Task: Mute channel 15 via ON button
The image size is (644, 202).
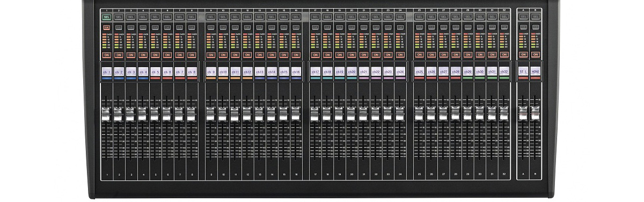Action: 283,55
